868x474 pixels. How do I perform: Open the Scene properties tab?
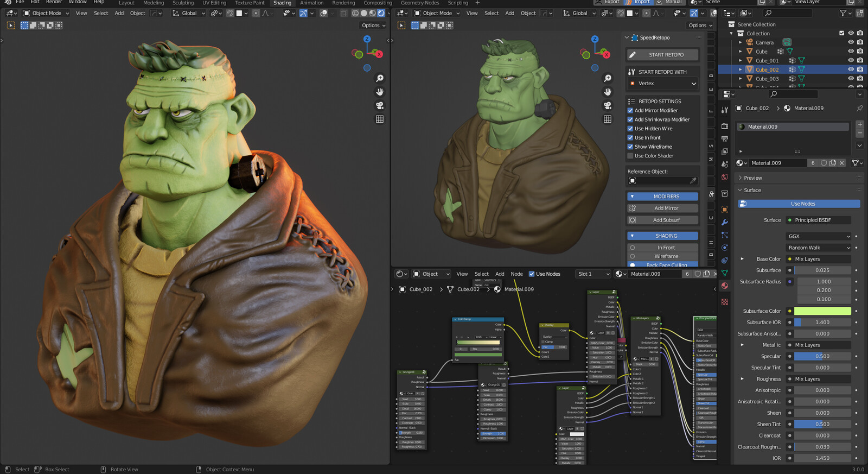point(725,164)
